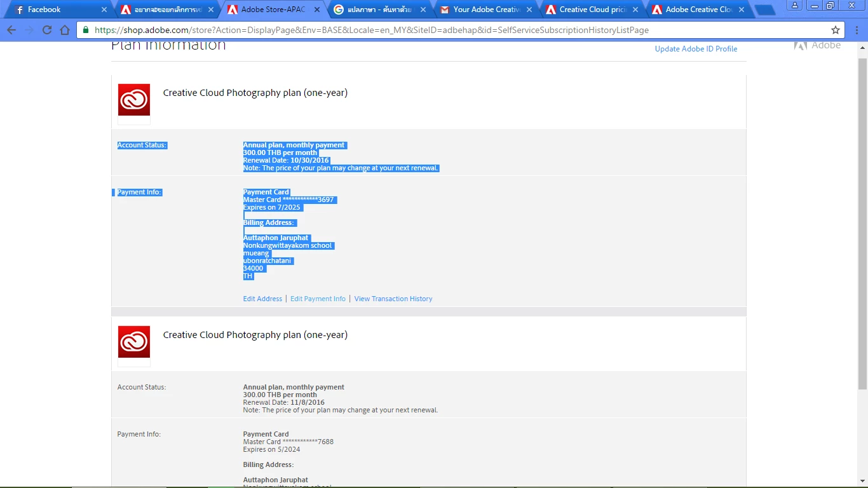This screenshot has height=488, width=868.
Task: Open the Edit Payment Info link
Action: pos(318,299)
